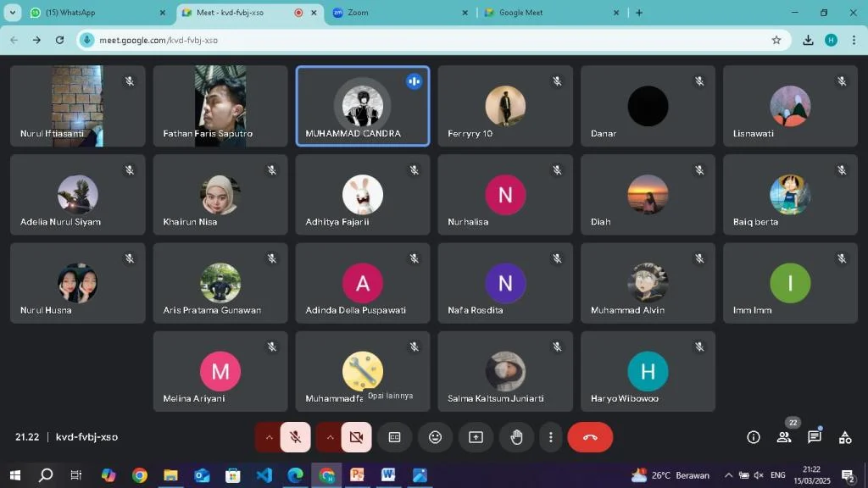Turn on the camera in Meet

pyautogui.click(x=356, y=437)
